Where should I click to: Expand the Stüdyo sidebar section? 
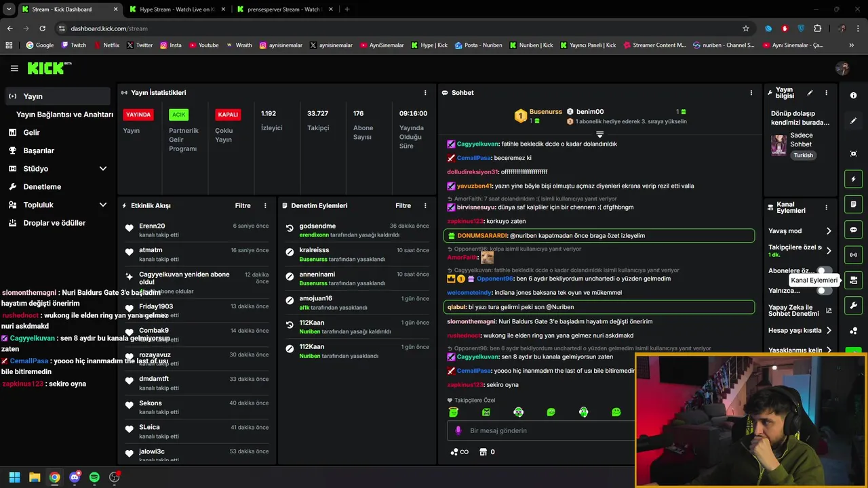(x=103, y=169)
